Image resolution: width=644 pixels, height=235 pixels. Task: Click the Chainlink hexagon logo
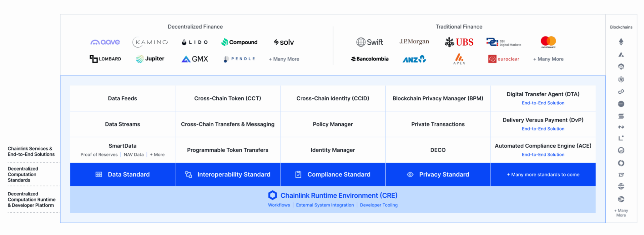[x=272, y=195]
